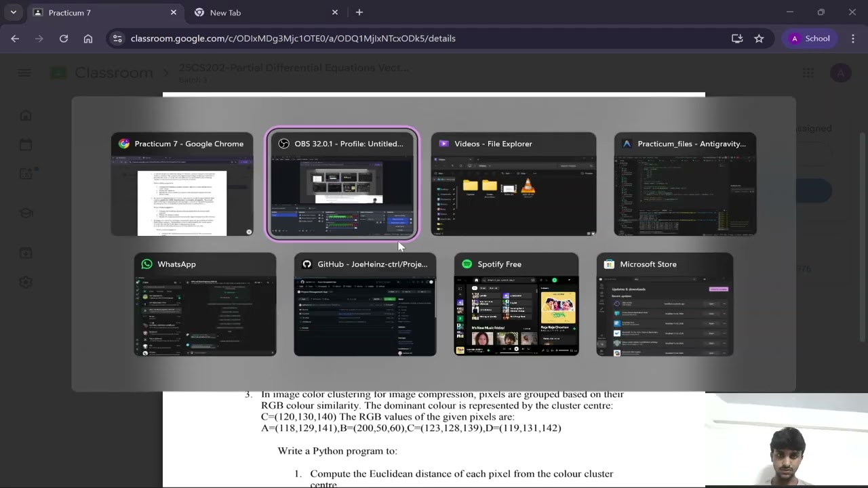Close the New Tab tab

coord(335,12)
